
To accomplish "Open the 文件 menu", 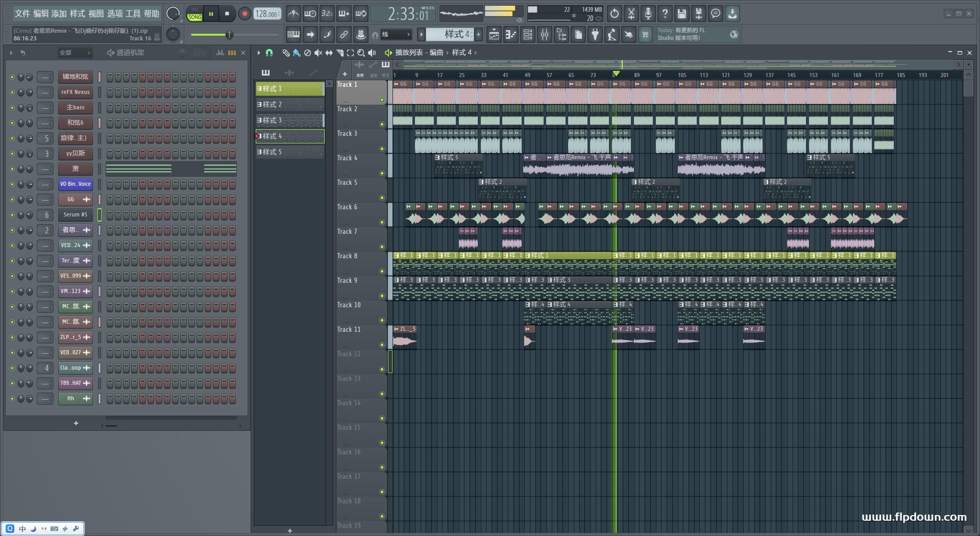I will 22,14.
